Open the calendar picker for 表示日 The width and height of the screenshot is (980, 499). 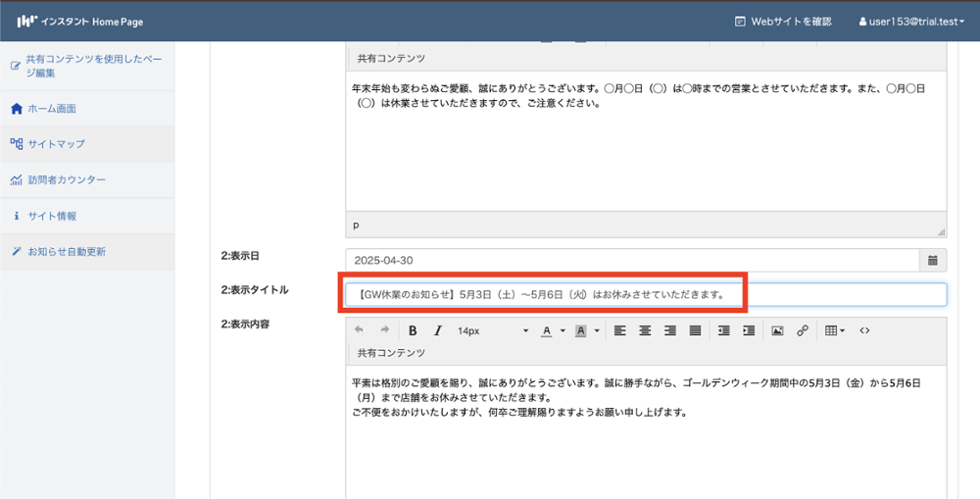tap(932, 261)
